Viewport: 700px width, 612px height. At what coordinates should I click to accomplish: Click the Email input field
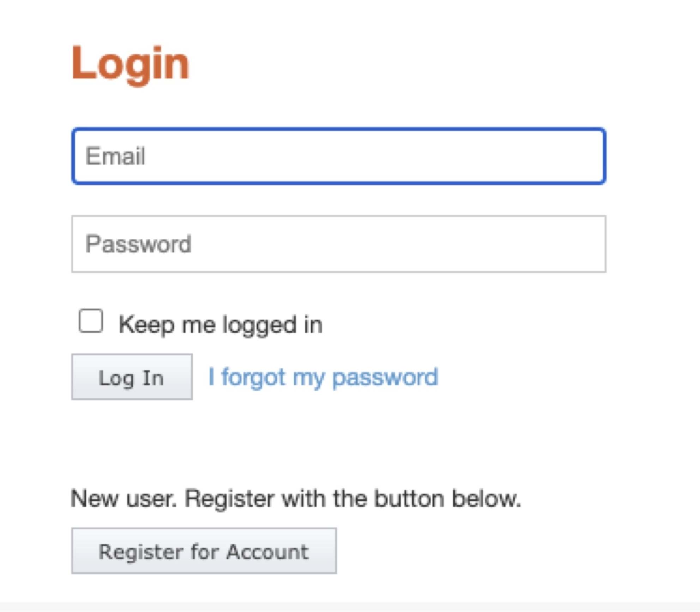[x=339, y=156]
